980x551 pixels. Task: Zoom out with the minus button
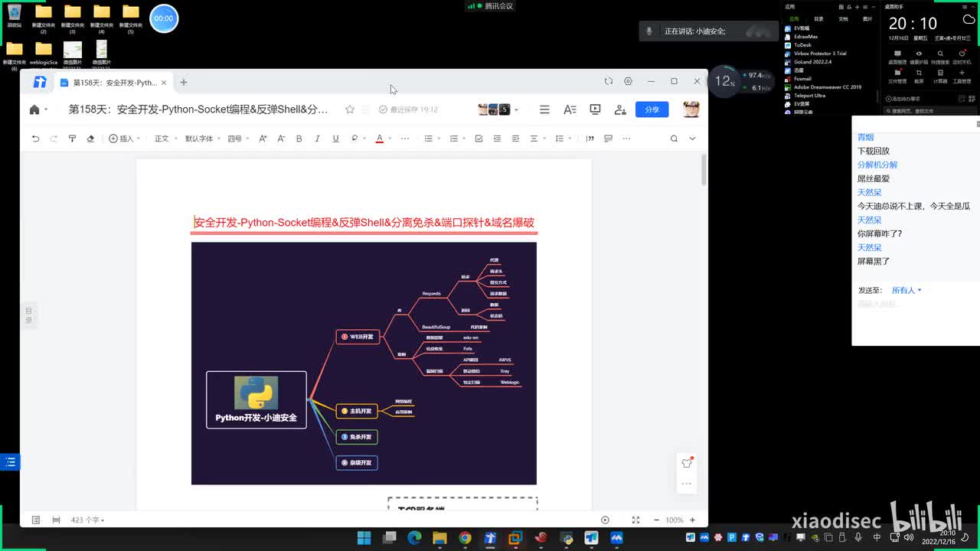click(658, 520)
